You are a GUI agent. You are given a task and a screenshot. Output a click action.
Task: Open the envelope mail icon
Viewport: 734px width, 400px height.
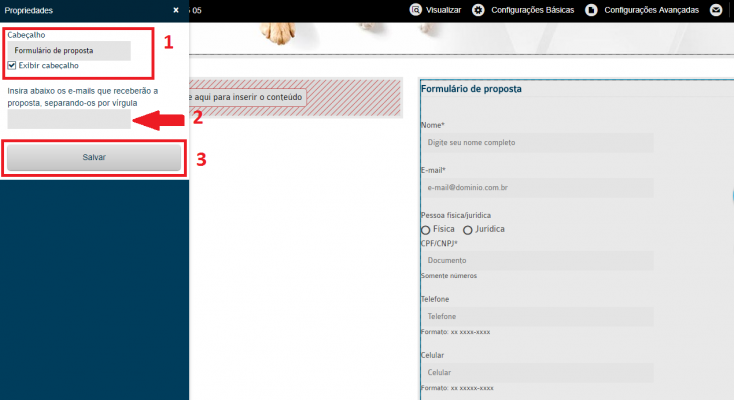pyautogui.click(x=716, y=10)
